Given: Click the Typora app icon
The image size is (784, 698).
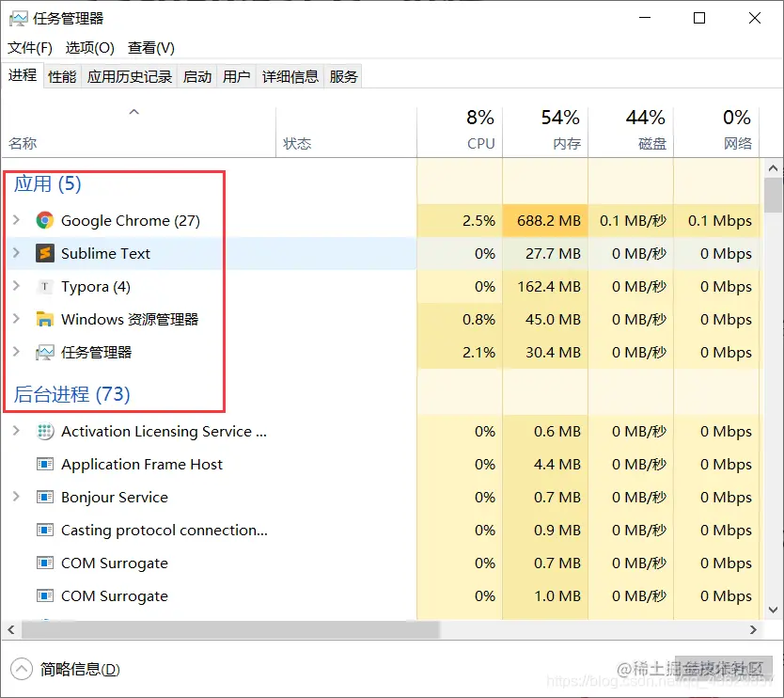Looking at the screenshot, I should (x=44, y=286).
